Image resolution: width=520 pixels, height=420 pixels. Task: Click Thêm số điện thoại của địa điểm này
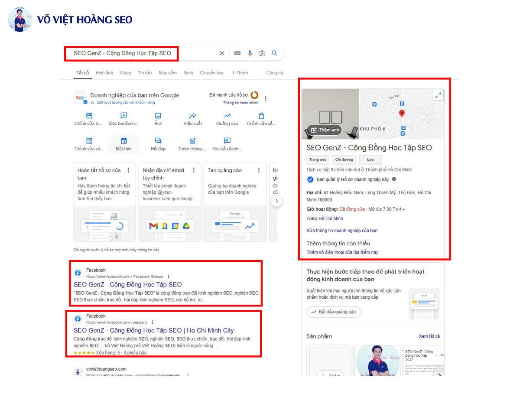pos(342,252)
